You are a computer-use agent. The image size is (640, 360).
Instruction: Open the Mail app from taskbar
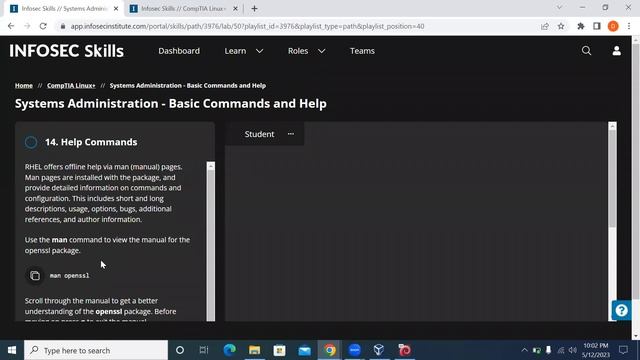(304, 350)
